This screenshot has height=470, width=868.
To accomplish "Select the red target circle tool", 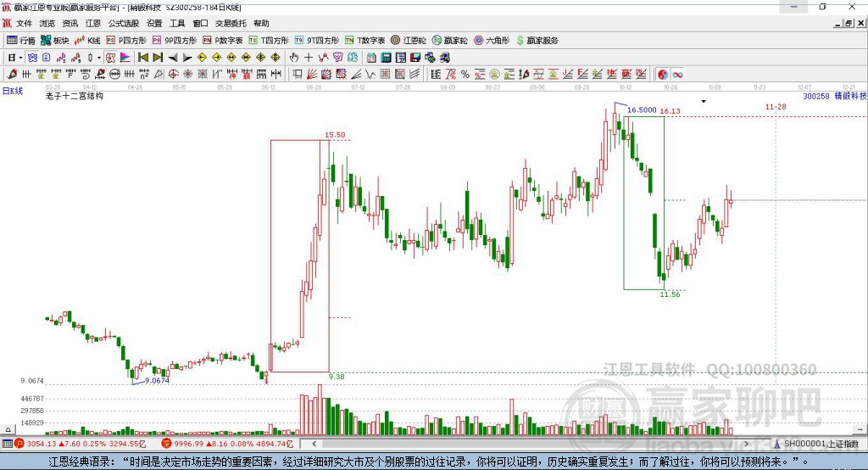I will pyautogui.click(x=173, y=74).
